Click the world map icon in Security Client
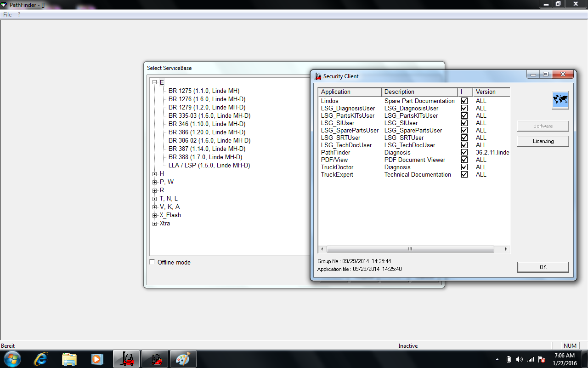The image size is (588, 368). point(560,100)
